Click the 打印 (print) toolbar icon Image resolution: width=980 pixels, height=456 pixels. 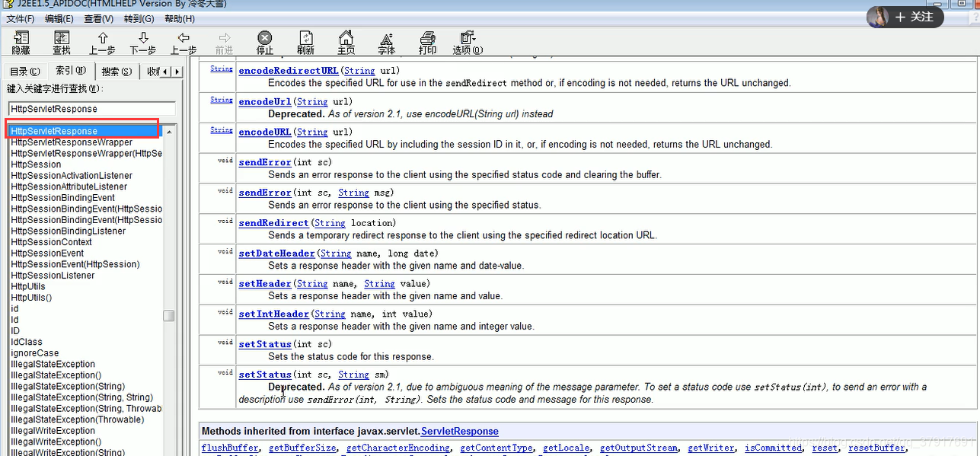click(x=427, y=43)
